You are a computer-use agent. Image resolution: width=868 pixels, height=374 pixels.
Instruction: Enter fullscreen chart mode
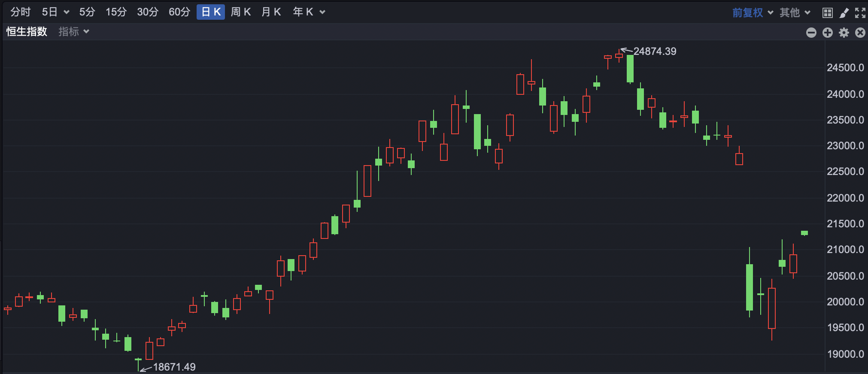(x=860, y=12)
